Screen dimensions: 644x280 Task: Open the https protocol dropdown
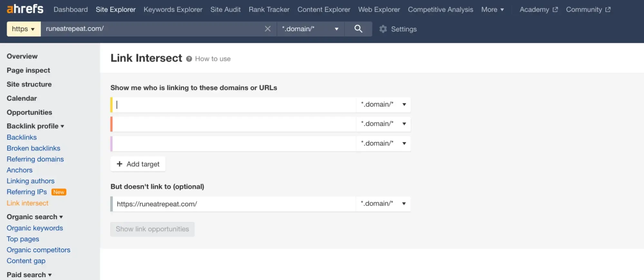coord(24,29)
